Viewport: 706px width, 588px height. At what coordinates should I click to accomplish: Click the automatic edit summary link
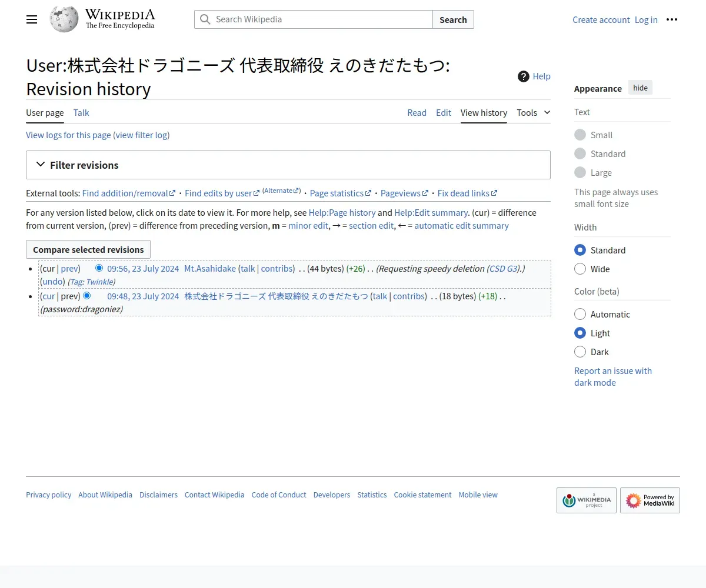click(x=461, y=225)
